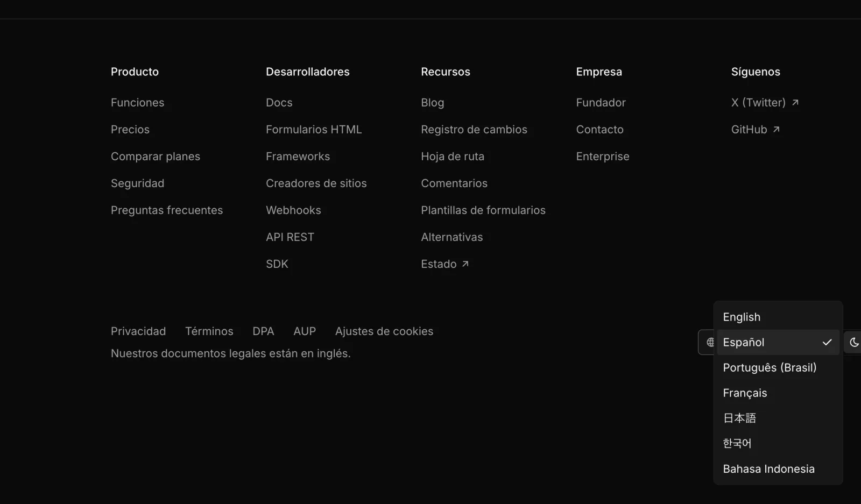Screen dimensions: 861x504
Task: Select 日本語 in the language list
Action: tap(778, 418)
